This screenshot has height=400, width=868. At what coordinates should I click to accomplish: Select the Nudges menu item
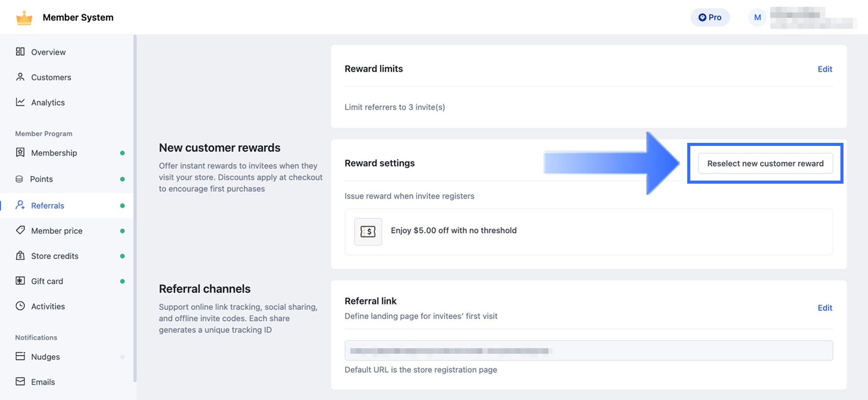(45, 357)
